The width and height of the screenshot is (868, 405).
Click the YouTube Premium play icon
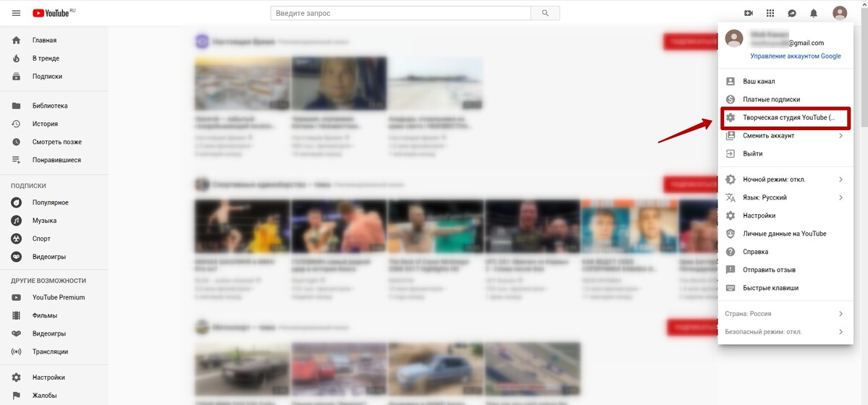(16, 298)
